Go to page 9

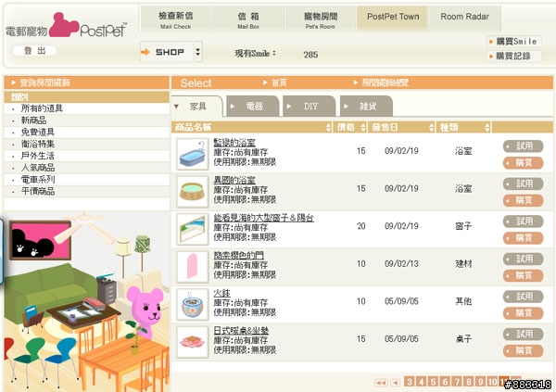(x=480, y=382)
